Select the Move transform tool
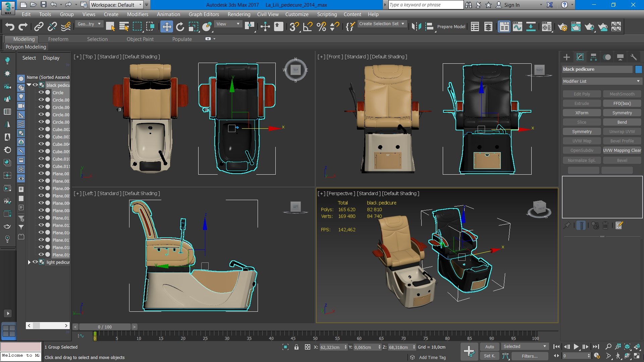 166,26
